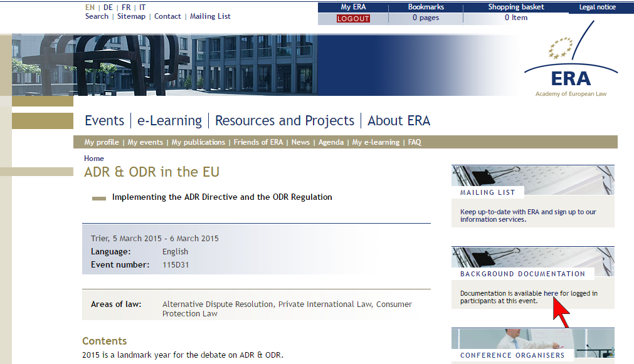
Task: Click the Home breadcrumb link
Action: click(x=94, y=159)
